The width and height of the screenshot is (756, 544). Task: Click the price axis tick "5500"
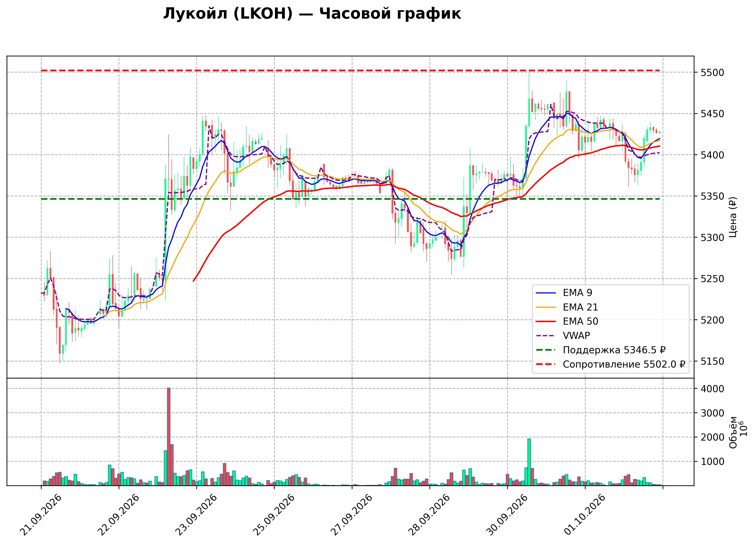point(712,73)
